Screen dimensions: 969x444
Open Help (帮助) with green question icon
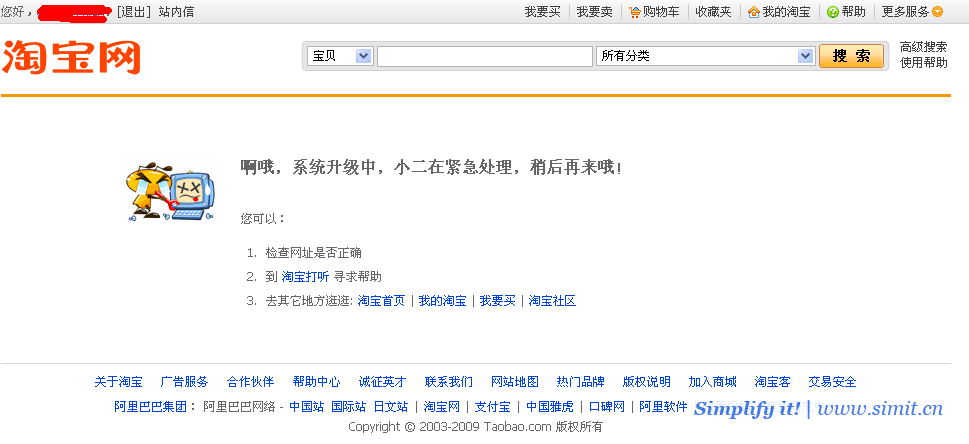pyautogui.click(x=846, y=12)
